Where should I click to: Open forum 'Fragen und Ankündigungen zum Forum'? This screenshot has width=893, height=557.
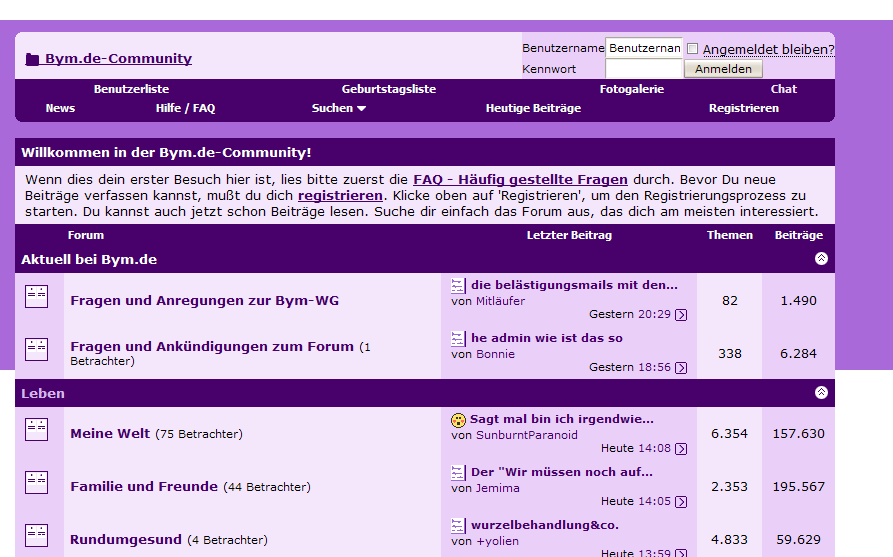tap(212, 347)
